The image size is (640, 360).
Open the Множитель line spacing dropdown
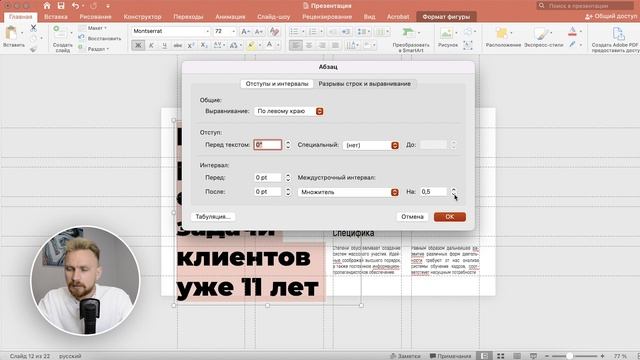click(x=348, y=192)
